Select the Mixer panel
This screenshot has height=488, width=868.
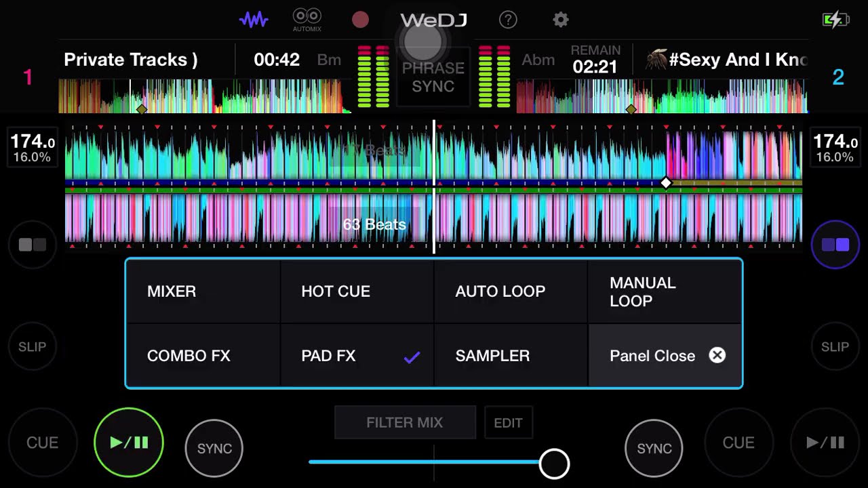(203, 291)
